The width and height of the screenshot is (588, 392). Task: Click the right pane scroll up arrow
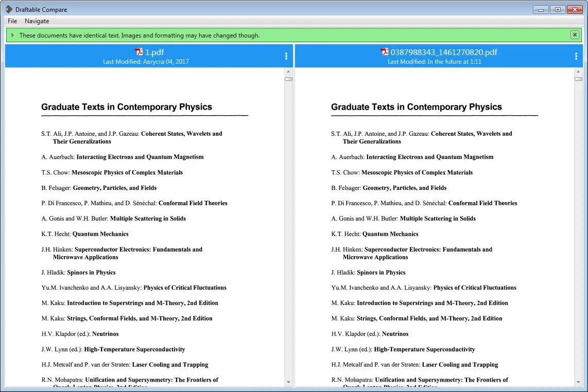point(578,71)
